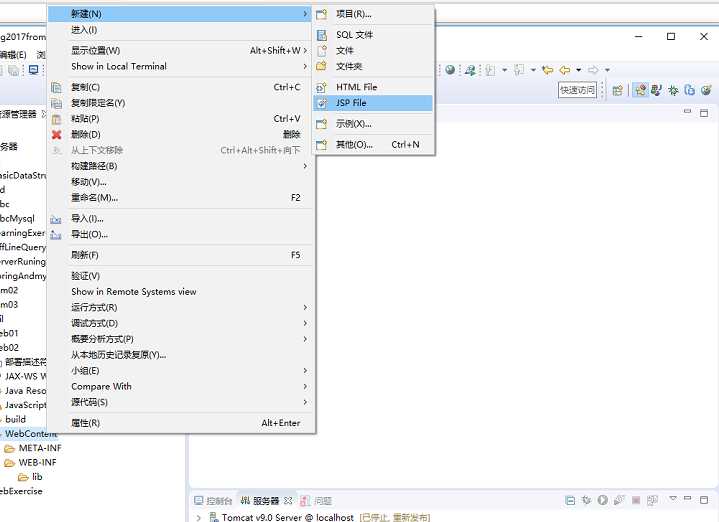Open the back-navigation history dropdown arrow
Image resolution: width=719 pixels, height=522 pixels.
tap(579, 70)
